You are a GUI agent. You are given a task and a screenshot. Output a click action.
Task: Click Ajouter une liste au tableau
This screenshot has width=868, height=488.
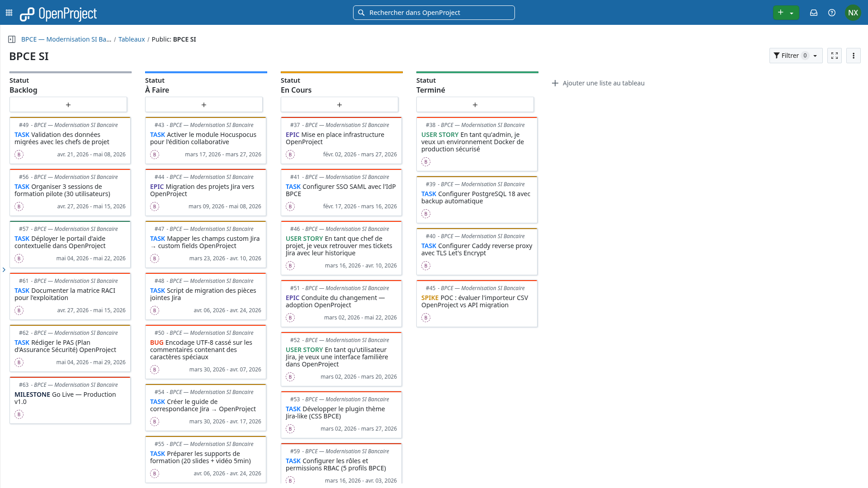tap(598, 83)
